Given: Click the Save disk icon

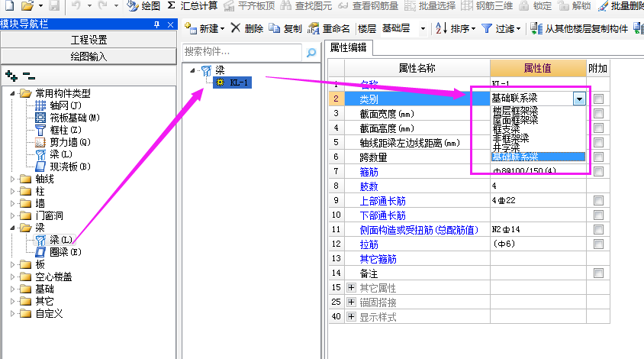Looking at the screenshot, I should (x=54, y=5).
